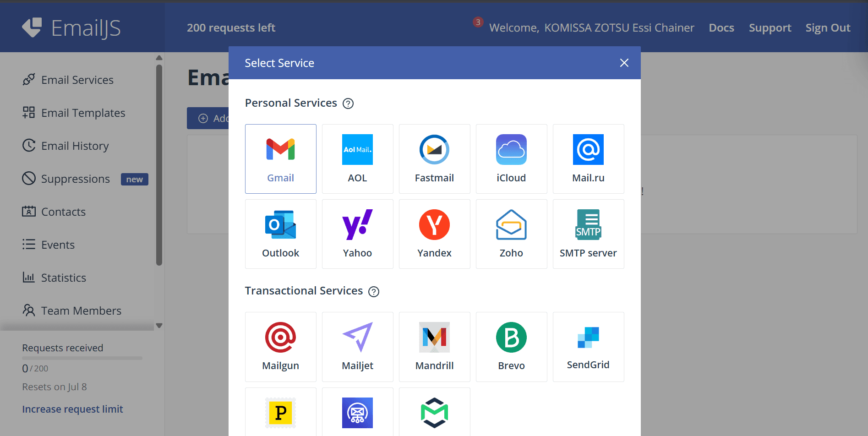868x436 pixels.
Task: Switch to the Email Templates section
Action: click(83, 112)
